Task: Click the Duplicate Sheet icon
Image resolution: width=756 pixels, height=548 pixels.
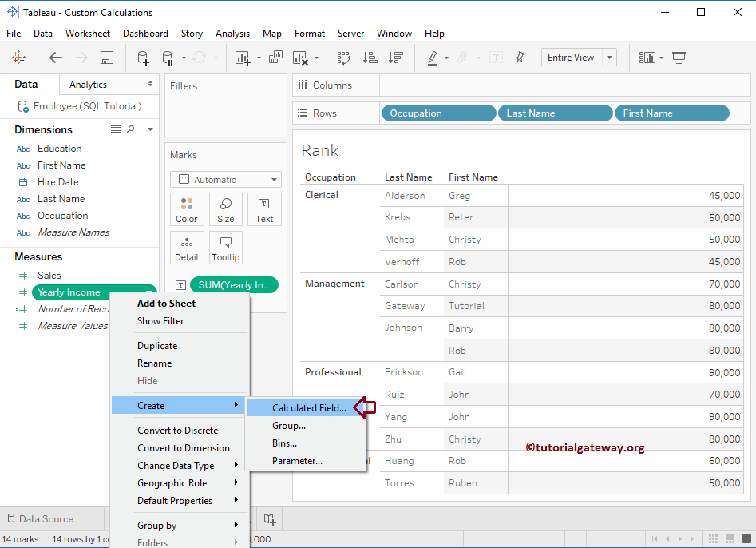Action: 276,57
